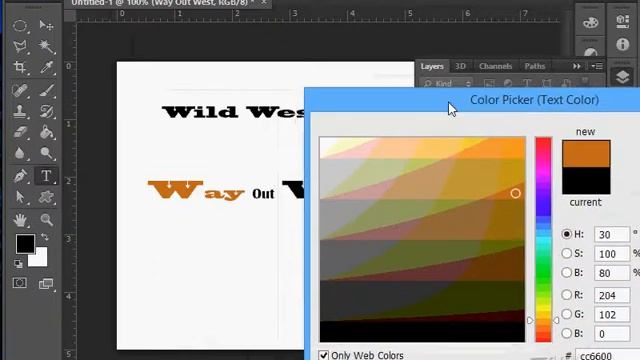Select the Pen tool
Image resolution: width=640 pixels, height=360 pixels.
click(20, 176)
